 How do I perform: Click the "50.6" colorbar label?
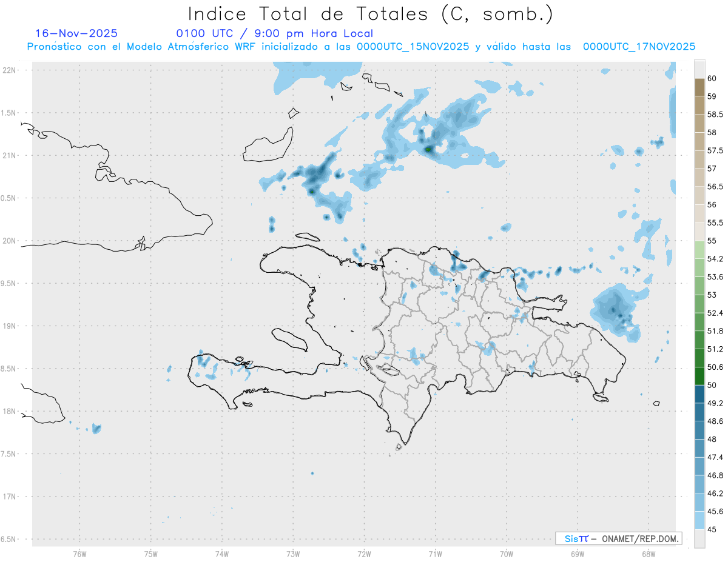point(715,367)
